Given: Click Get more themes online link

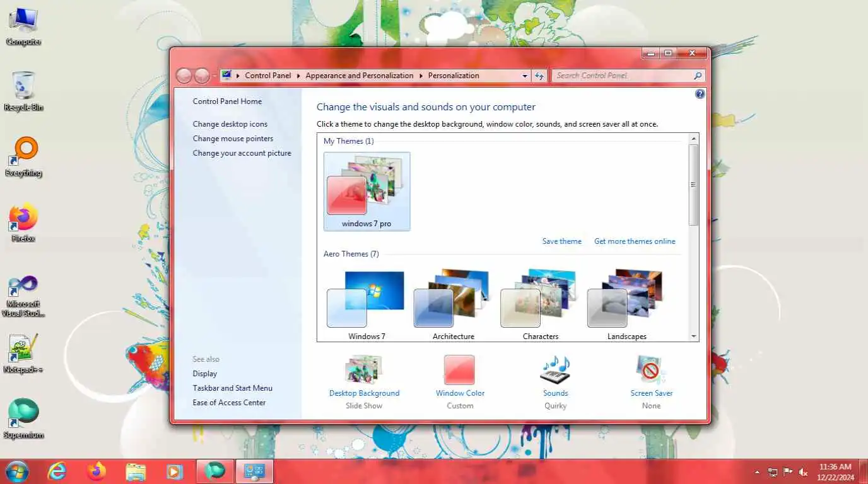Looking at the screenshot, I should 635,241.
